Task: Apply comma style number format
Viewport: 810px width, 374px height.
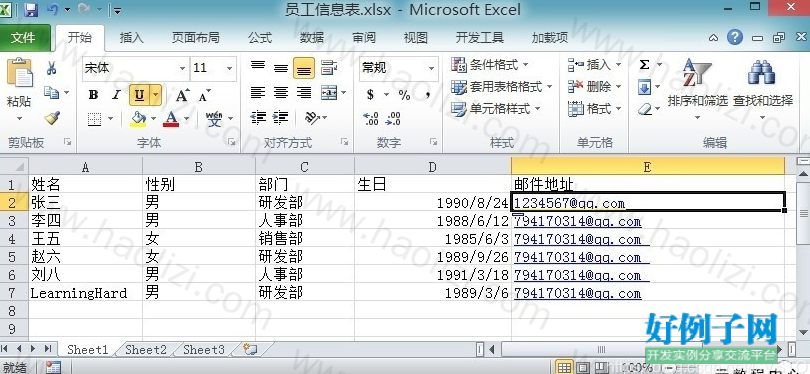Action: pos(427,95)
